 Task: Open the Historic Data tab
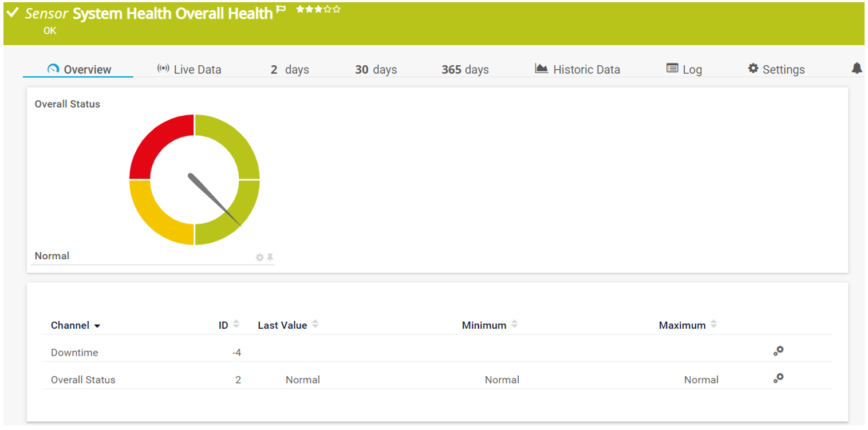point(577,69)
